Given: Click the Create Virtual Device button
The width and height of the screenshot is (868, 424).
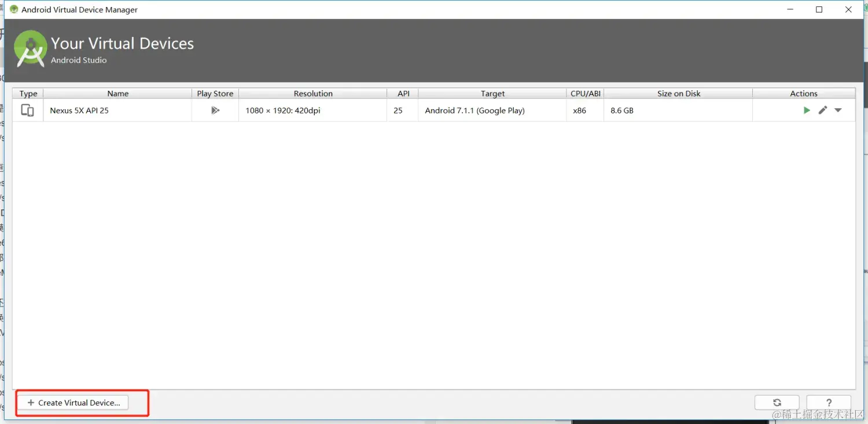Looking at the screenshot, I should click(73, 403).
